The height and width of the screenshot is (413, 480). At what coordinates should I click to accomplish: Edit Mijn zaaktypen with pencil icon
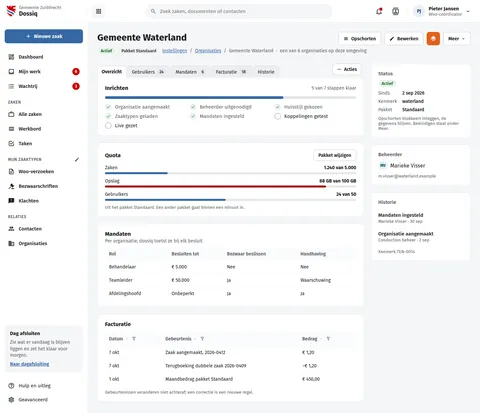click(77, 160)
